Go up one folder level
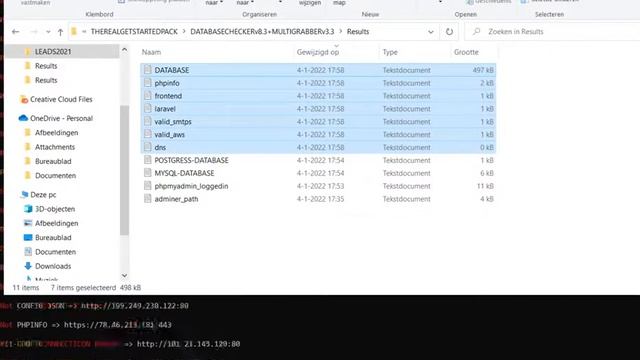Viewport: 640px width, 360px height. pos(60,32)
